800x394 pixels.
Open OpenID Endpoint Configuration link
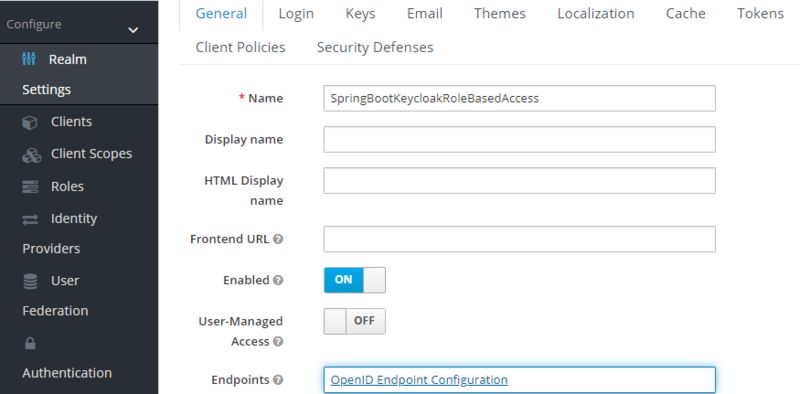(x=419, y=380)
